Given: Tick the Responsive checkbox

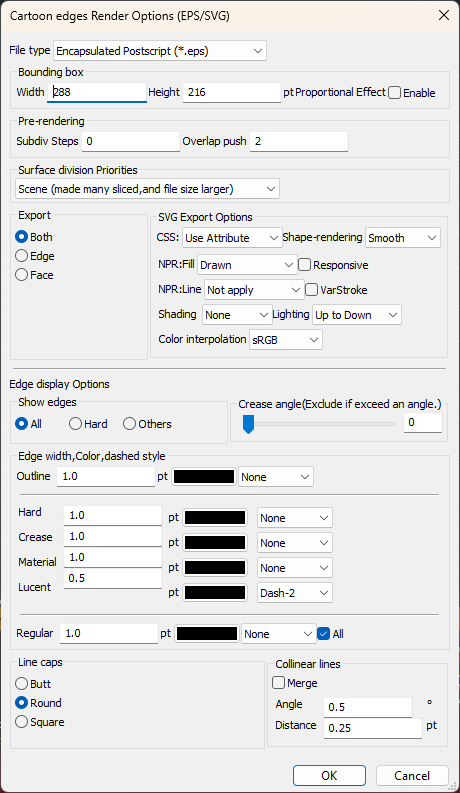Looking at the screenshot, I should coord(304,265).
